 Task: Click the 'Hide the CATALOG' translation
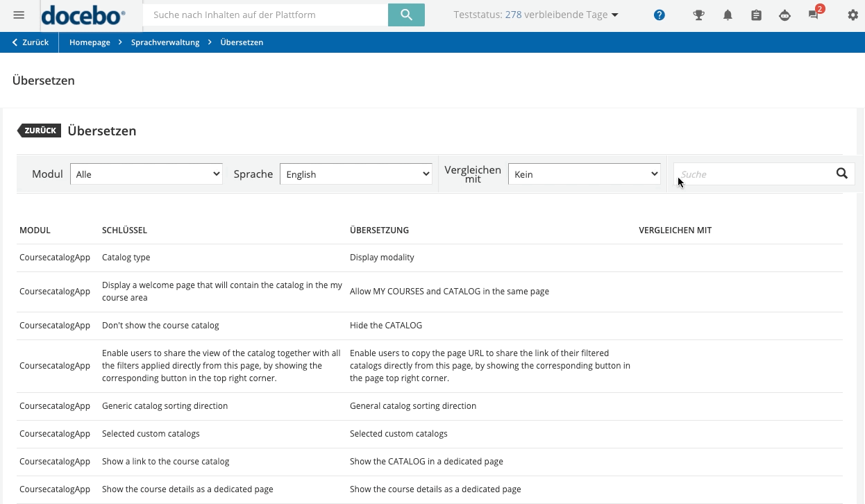pyautogui.click(x=386, y=326)
